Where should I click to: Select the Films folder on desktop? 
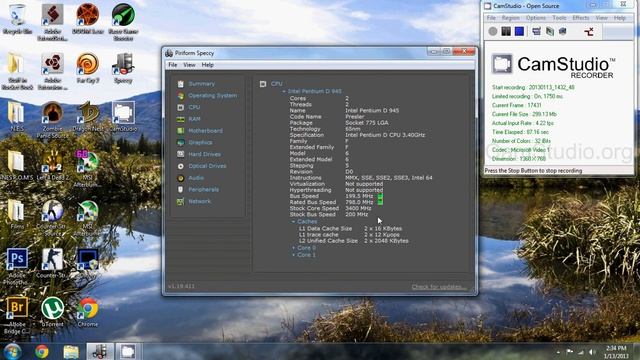17,214
